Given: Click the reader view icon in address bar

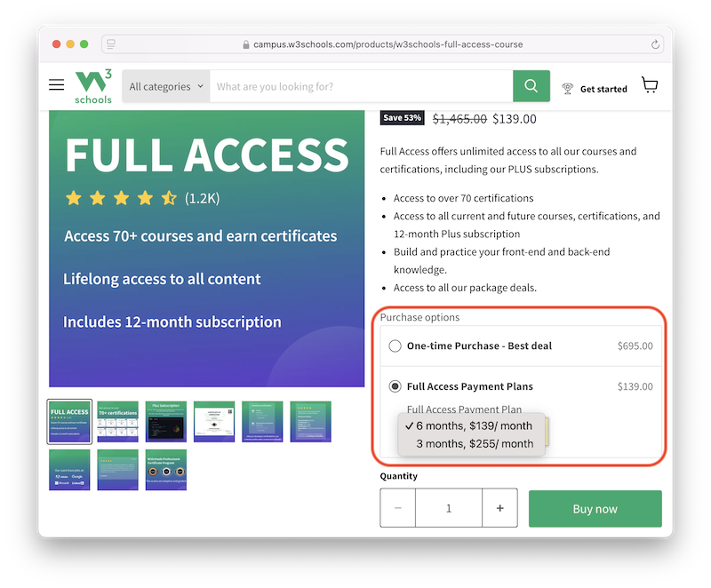Looking at the screenshot, I should [x=111, y=44].
